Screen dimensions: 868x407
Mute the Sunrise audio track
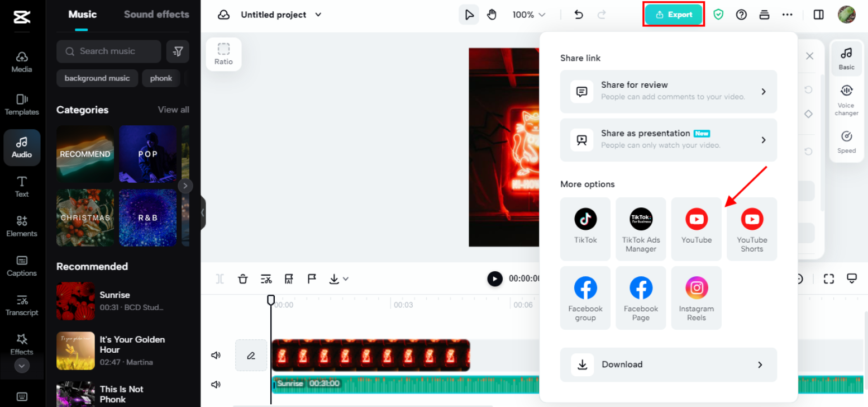pyautogui.click(x=216, y=385)
